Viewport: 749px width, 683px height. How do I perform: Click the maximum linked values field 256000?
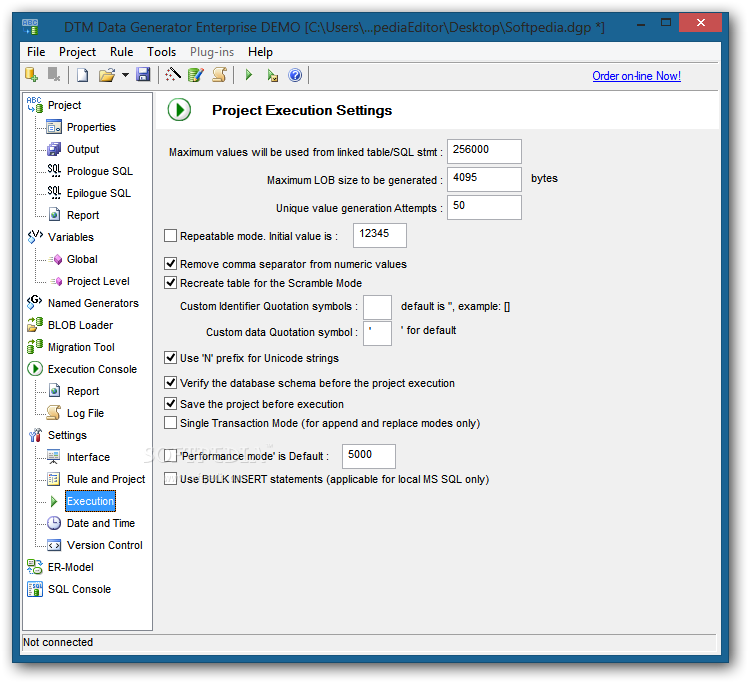[x=484, y=151]
